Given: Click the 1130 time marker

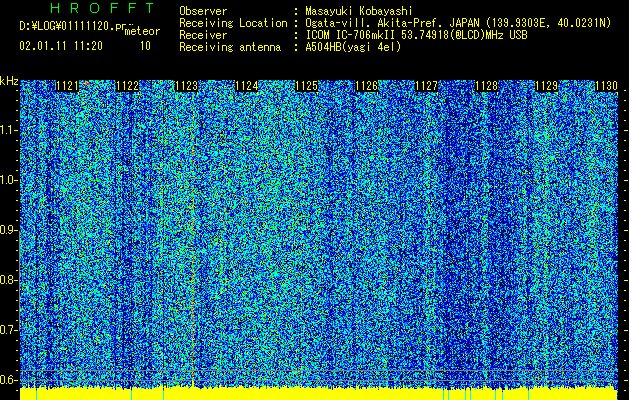Looking at the screenshot, I should point(606,86).
